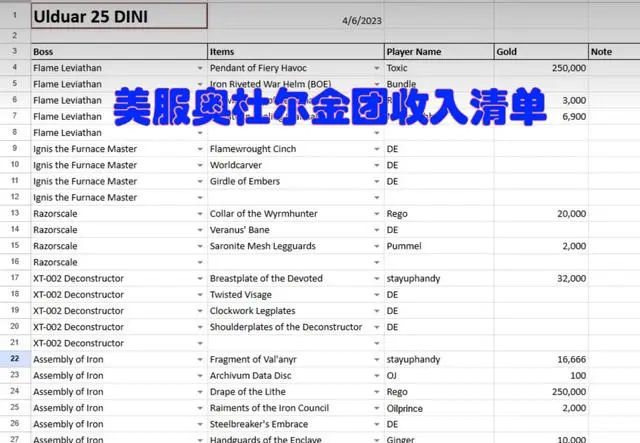Screen dimensions: 640x443
Task: Open item dropdown for Drape of the Lithe
Action: (377, 392)
